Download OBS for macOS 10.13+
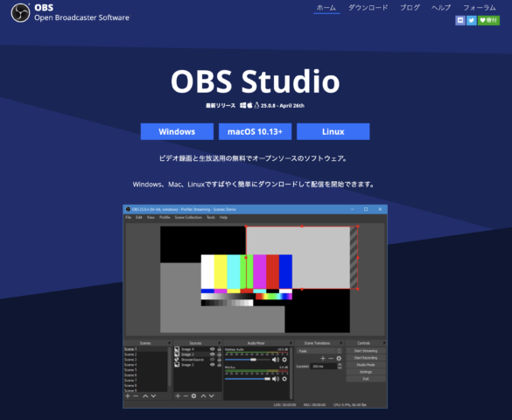This screenshot has height=420, width=512. coord(255,131)
